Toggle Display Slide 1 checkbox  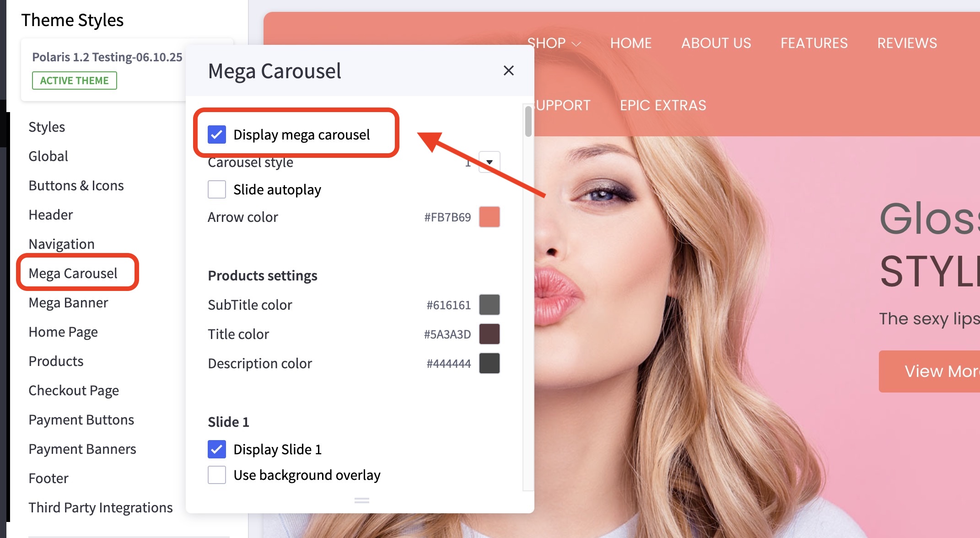pos(217,449)
